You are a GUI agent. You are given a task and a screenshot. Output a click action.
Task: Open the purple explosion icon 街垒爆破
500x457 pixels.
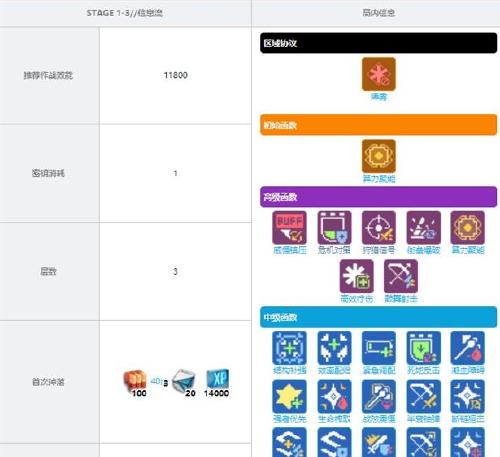click(423, 228)
